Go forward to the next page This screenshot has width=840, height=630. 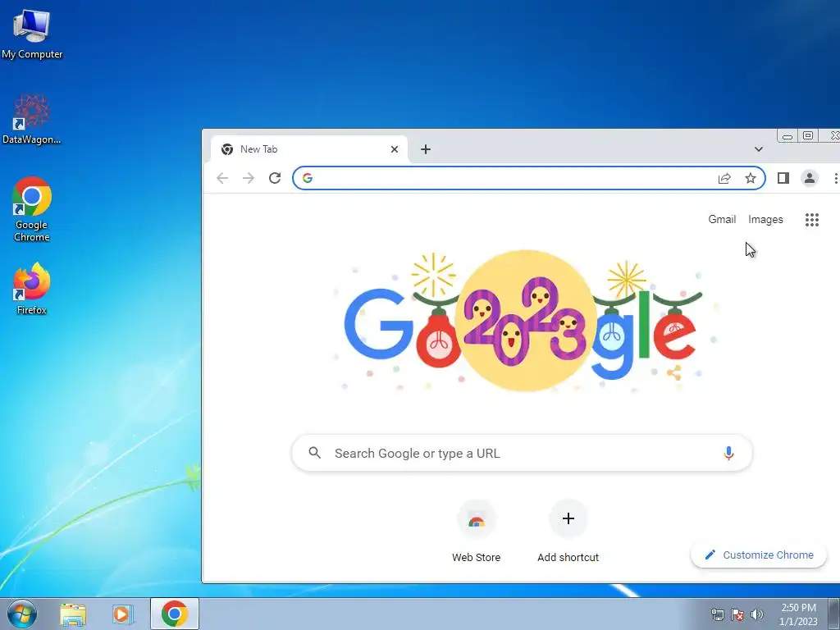click(x=249, y=178)
